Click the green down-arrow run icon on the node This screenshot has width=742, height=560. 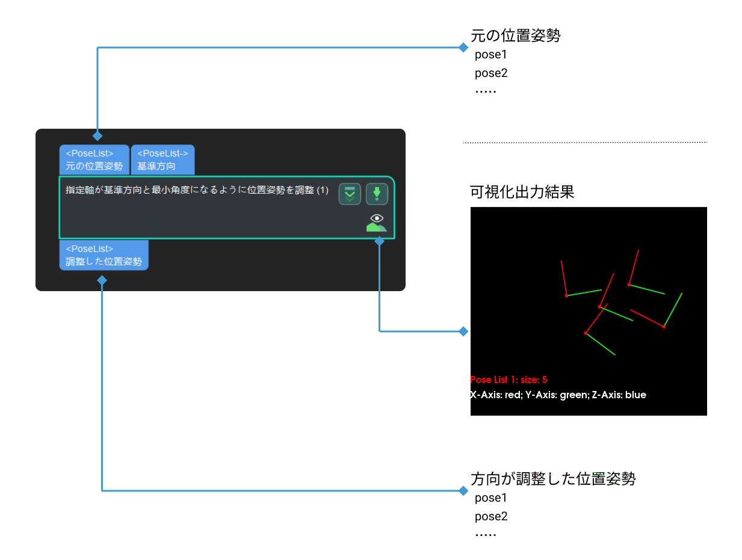[377, 194]
